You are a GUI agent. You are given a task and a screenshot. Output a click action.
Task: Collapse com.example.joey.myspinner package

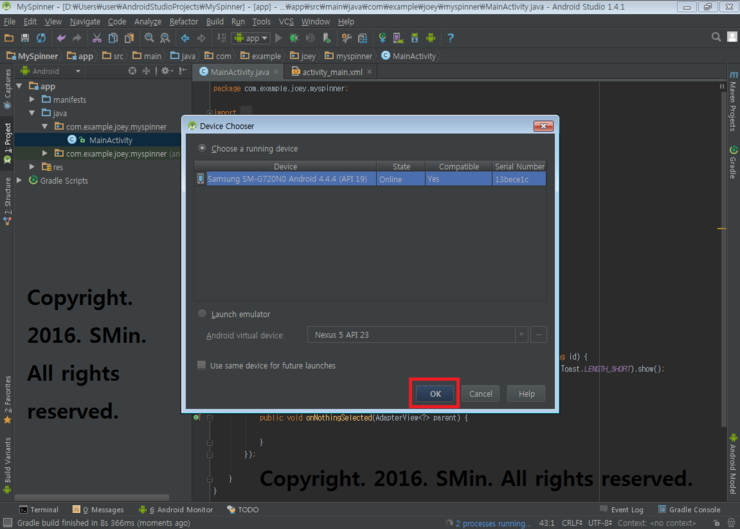tap(45, 126)
